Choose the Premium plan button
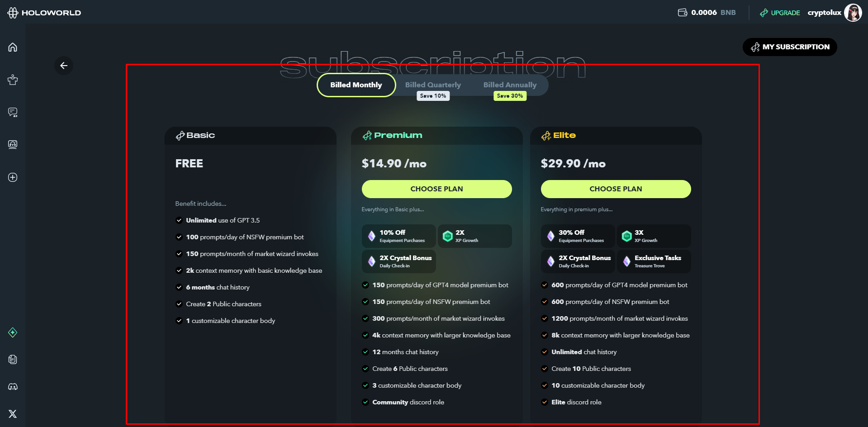 436,189
